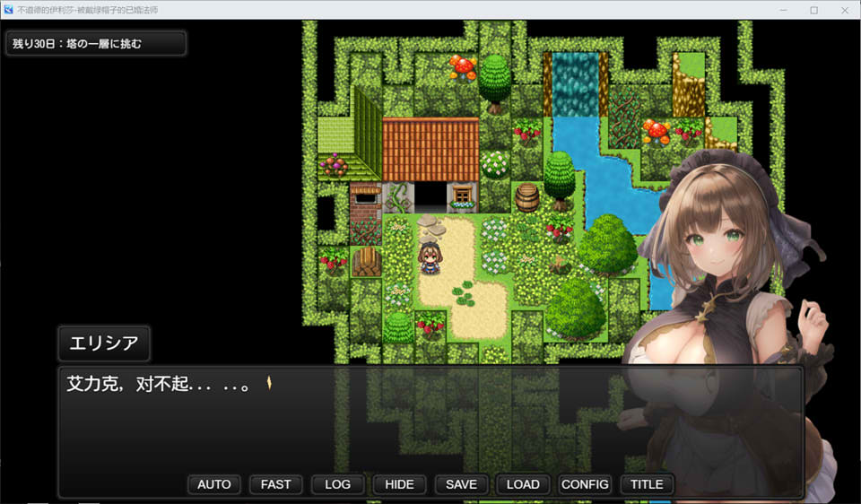
Task: Click the dark doorway of the house
Action: (x=431, y=196)
